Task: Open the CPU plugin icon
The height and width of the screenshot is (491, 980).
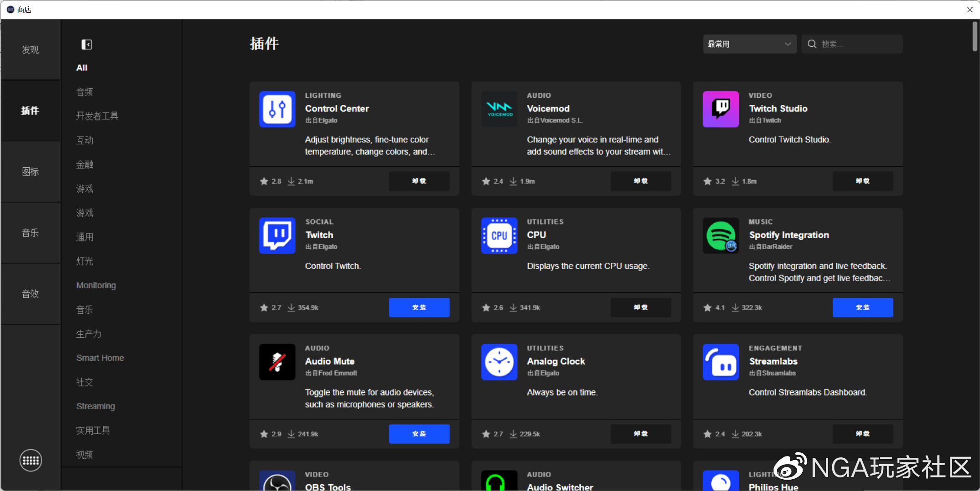Action: click(x=499, y=235)
